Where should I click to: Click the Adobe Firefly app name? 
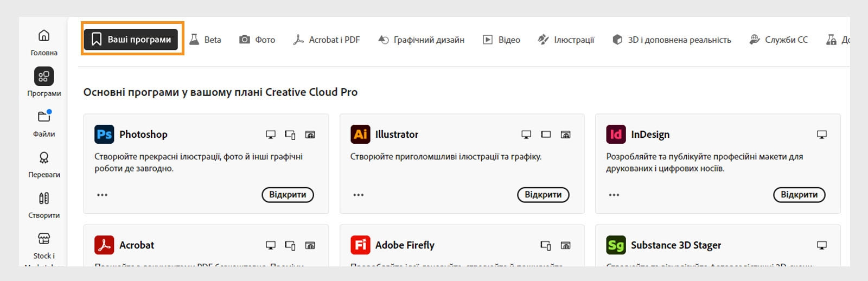(405, 245)
